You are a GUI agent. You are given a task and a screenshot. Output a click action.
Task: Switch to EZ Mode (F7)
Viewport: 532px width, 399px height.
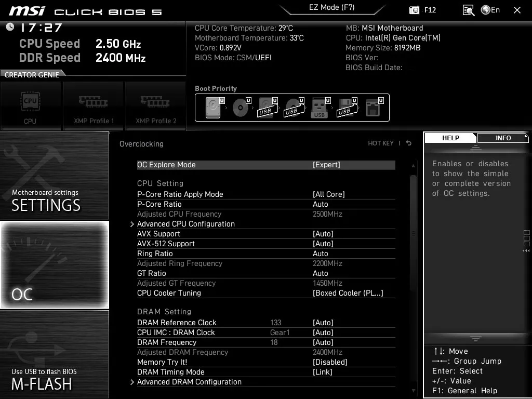332,7
